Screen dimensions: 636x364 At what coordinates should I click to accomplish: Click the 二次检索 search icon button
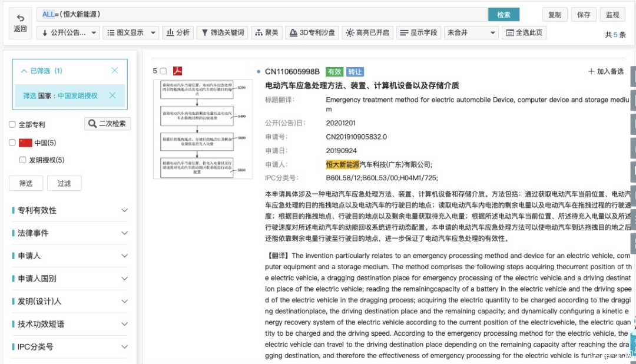(x=108, y=123)
